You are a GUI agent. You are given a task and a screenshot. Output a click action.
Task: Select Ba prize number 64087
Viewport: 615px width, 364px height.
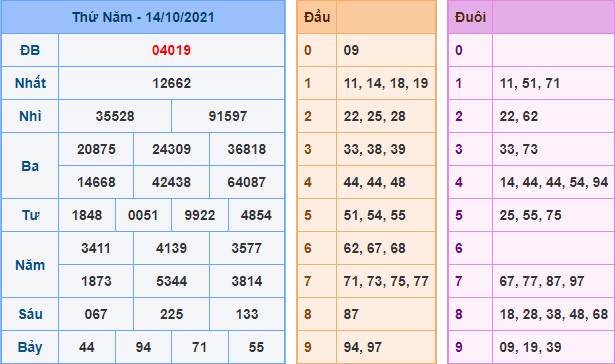[x=247, y=182]
